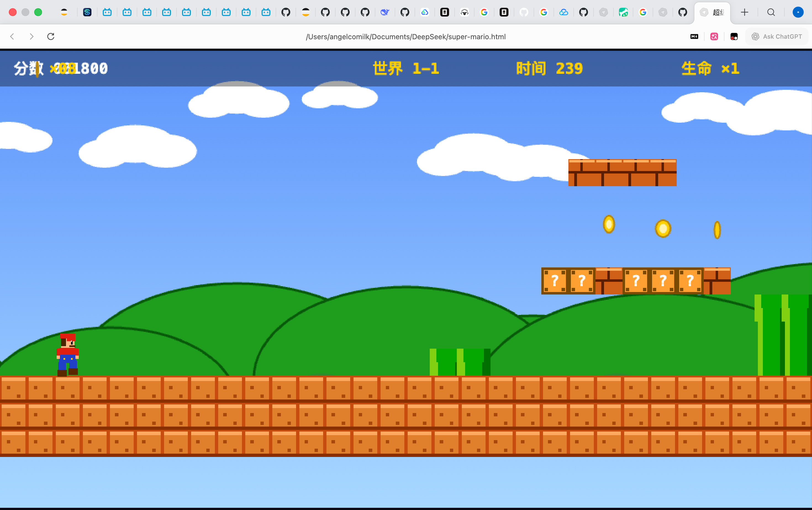Click the upper floating brick platform
This screenshot has width=812, height=510.
point(623,173)
